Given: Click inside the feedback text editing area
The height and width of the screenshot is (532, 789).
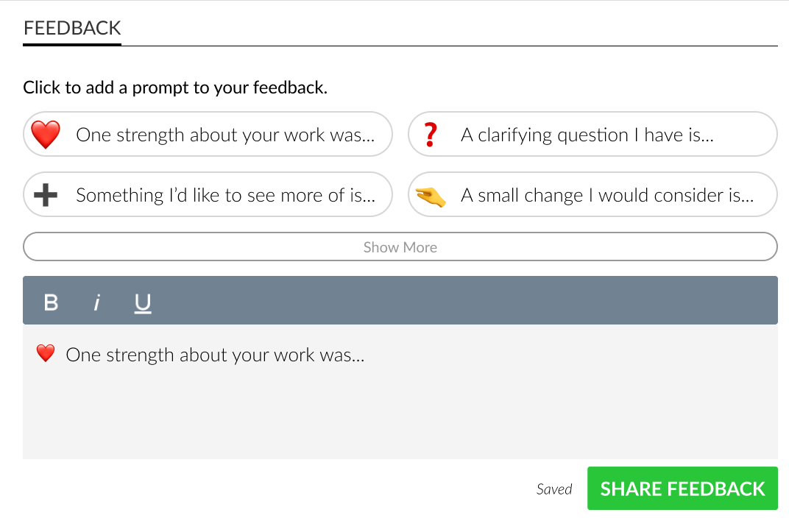Looking at the screenshot, I should point(400,405).
